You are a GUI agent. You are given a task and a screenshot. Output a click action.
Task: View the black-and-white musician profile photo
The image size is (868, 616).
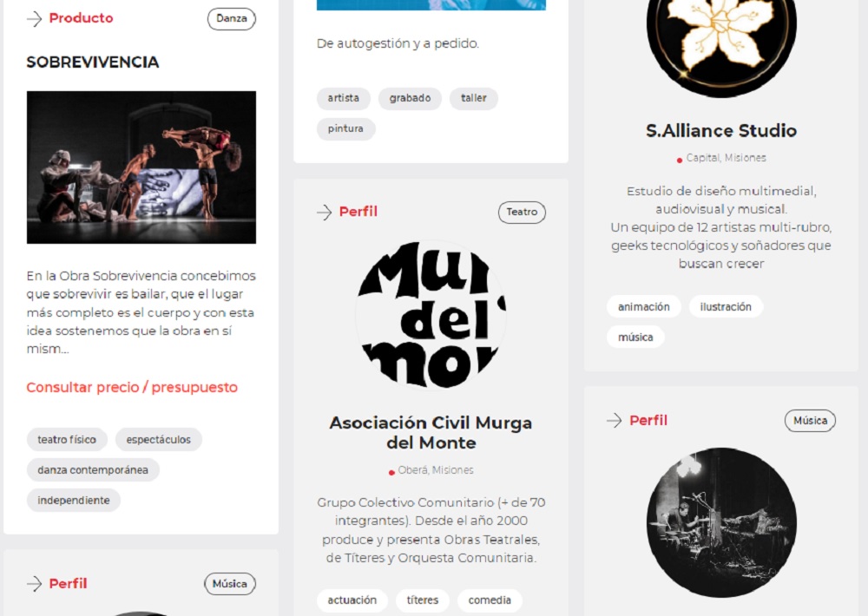(721, 522)
